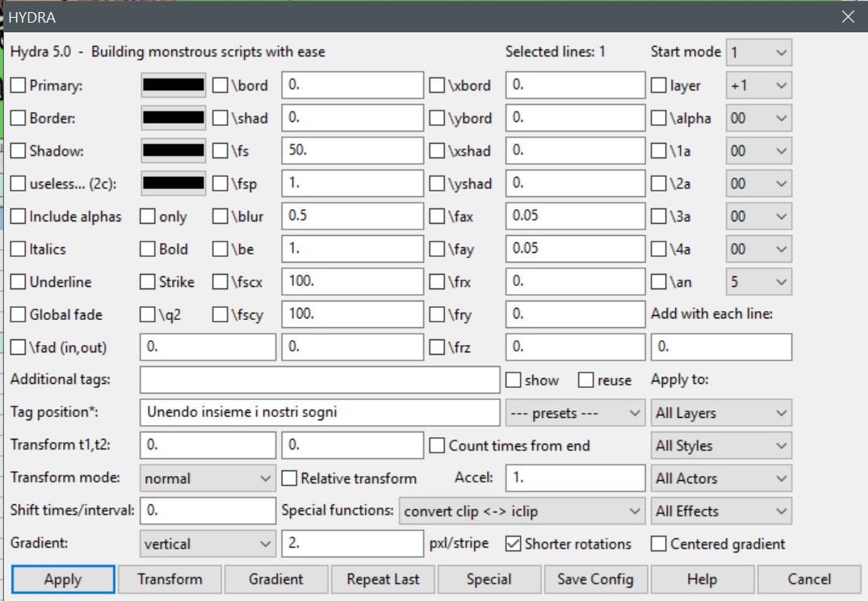
Task: Click the Accel value field
Action: pyautogui.click(x=575, y=478)
